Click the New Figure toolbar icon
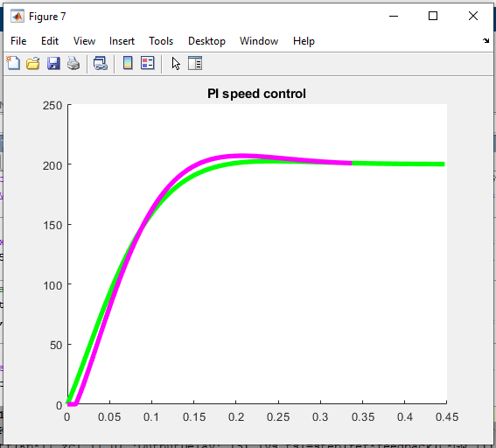Viewport: 496px width, 448px height. (13, 63)
